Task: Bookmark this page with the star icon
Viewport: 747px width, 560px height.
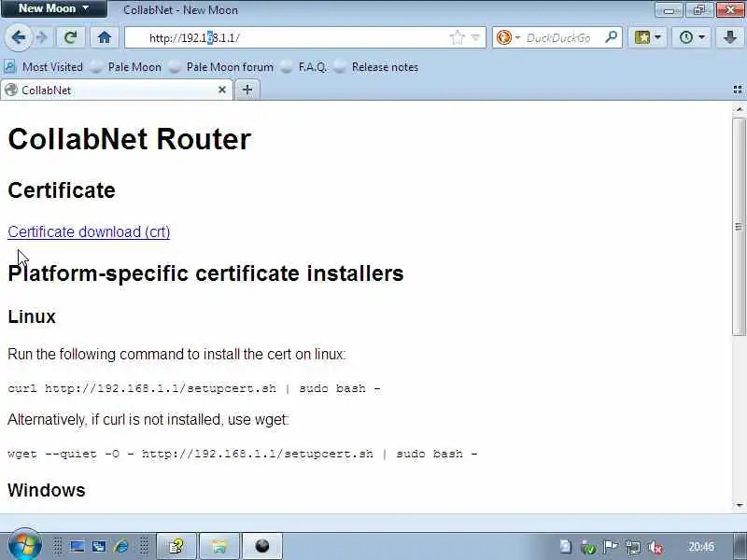Action: click(457, 37)
